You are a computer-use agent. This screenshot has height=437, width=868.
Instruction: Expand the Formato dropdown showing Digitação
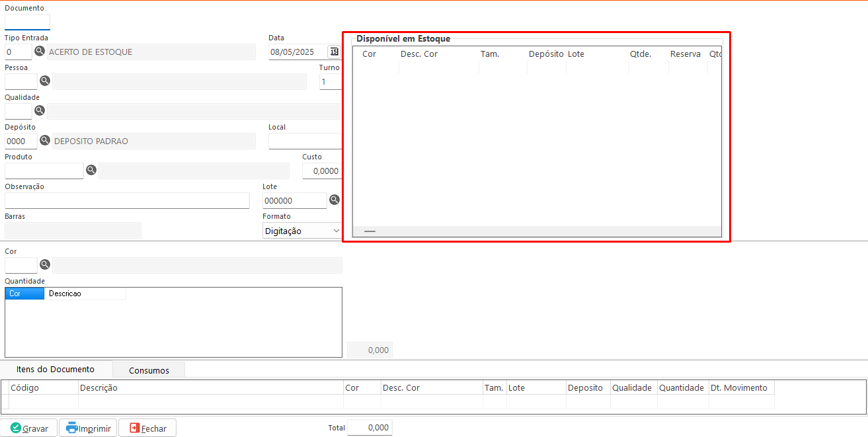click(x=301, y=231)
